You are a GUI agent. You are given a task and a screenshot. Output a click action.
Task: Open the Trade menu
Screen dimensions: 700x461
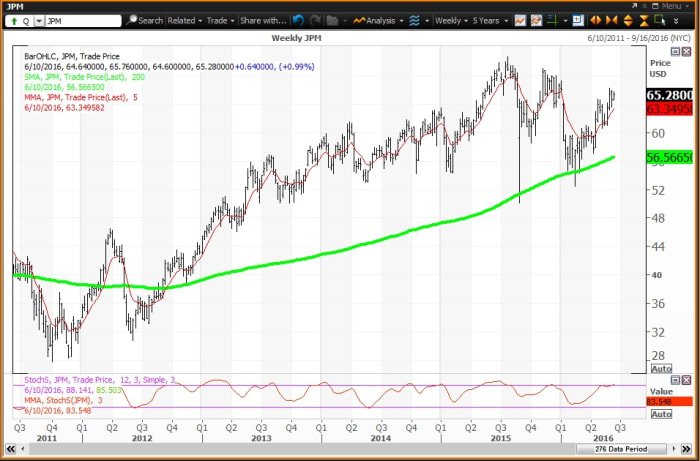tap(220, 20)
